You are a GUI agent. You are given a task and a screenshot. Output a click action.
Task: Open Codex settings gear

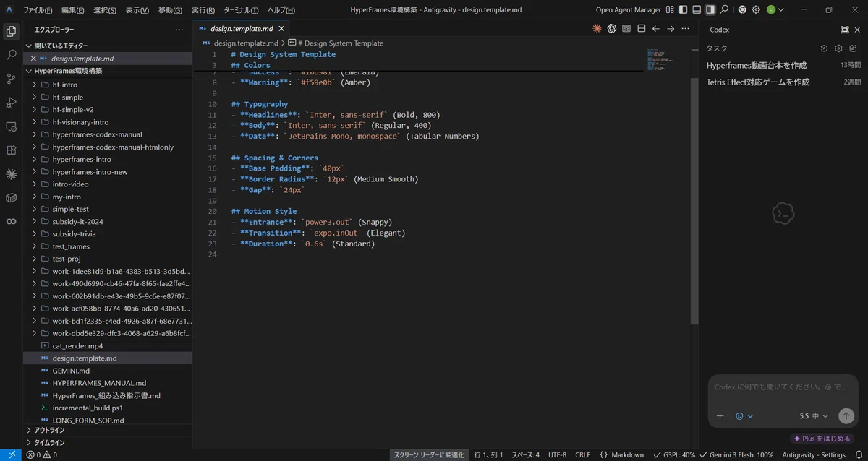pyautogui.click(x=838, y=48)
